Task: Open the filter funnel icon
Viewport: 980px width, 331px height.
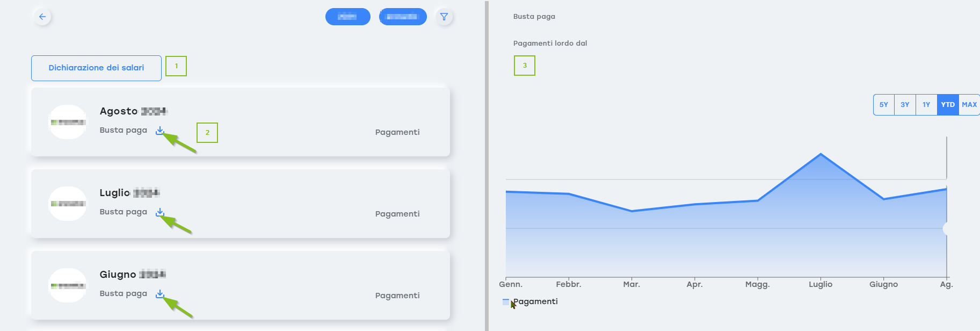Action: [x=444, y=17]
